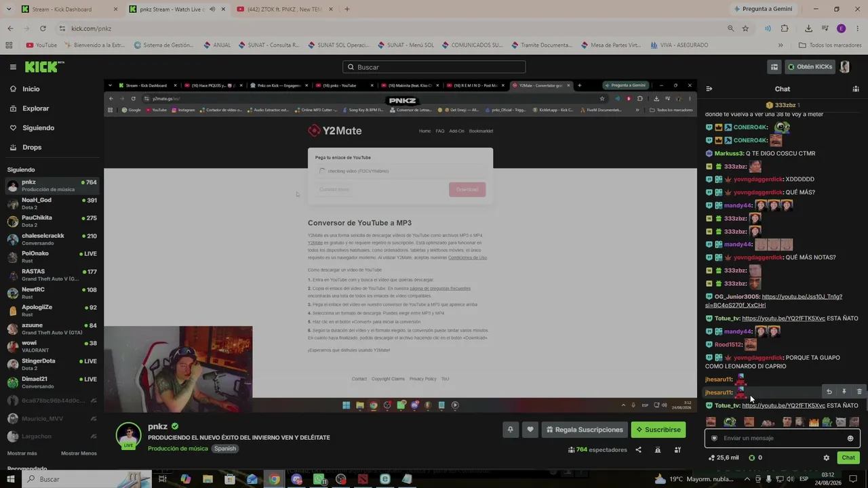Share the stream using the share icon

click(638, 449)
